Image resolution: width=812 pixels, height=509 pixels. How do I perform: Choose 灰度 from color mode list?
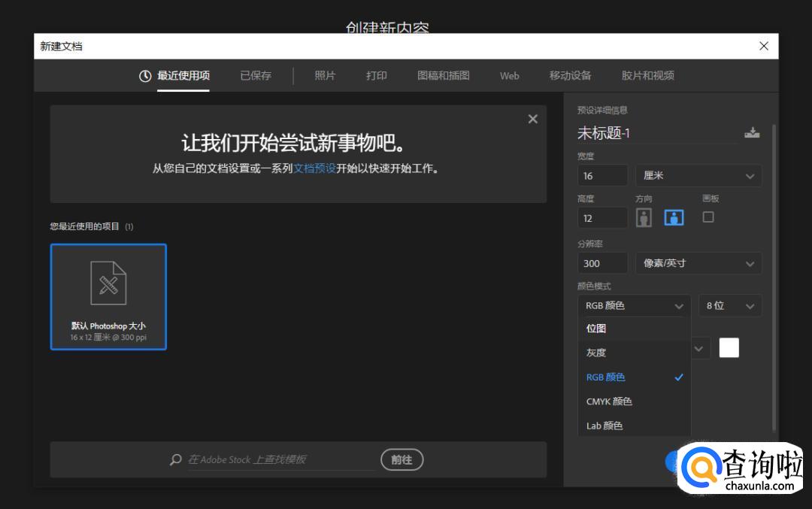pos(634,353)
